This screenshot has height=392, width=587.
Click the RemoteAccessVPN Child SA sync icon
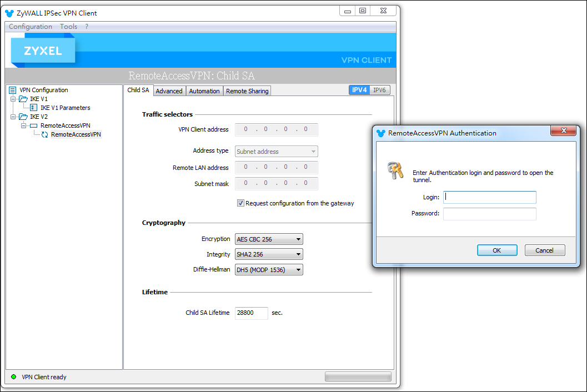pos(44,135)
